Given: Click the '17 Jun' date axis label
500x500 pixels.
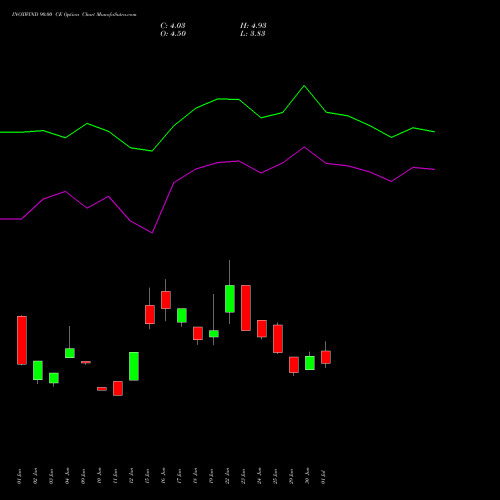Looking at the screenshot, I should [179, 476].
